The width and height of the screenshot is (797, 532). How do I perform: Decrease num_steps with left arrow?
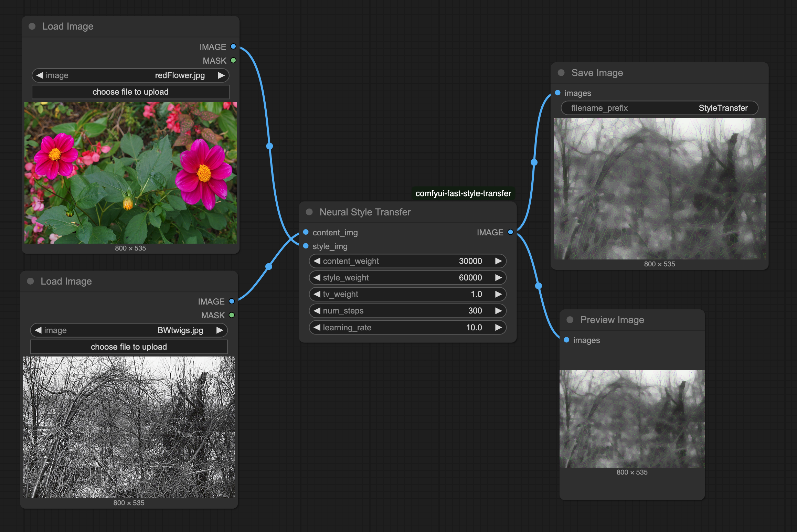point(317,310)
